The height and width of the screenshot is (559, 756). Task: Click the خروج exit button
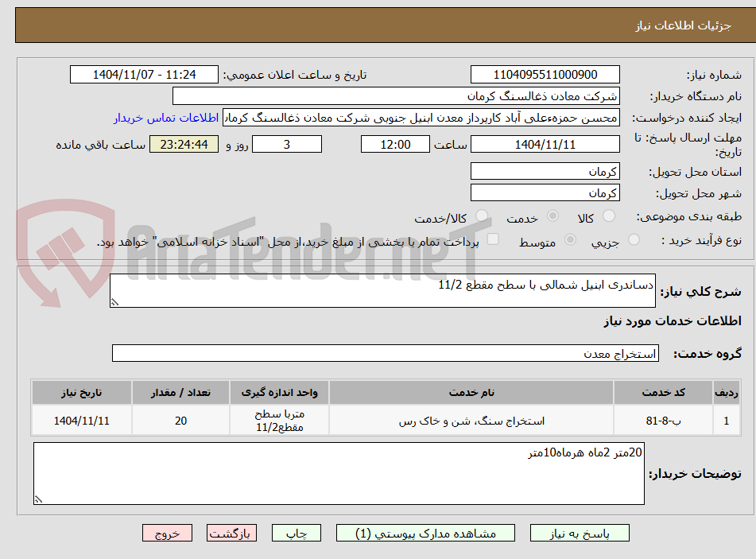167,533
